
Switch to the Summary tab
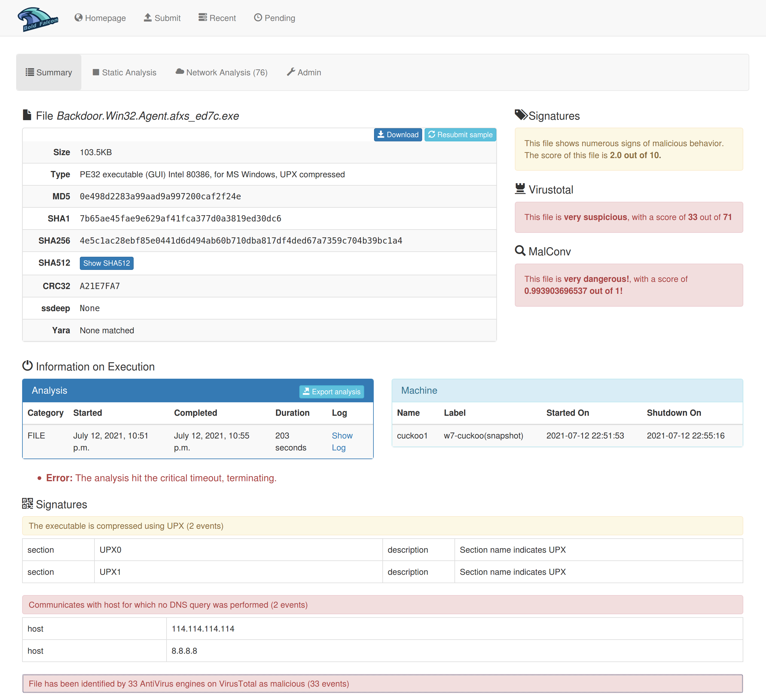click(x=49, y=72)
